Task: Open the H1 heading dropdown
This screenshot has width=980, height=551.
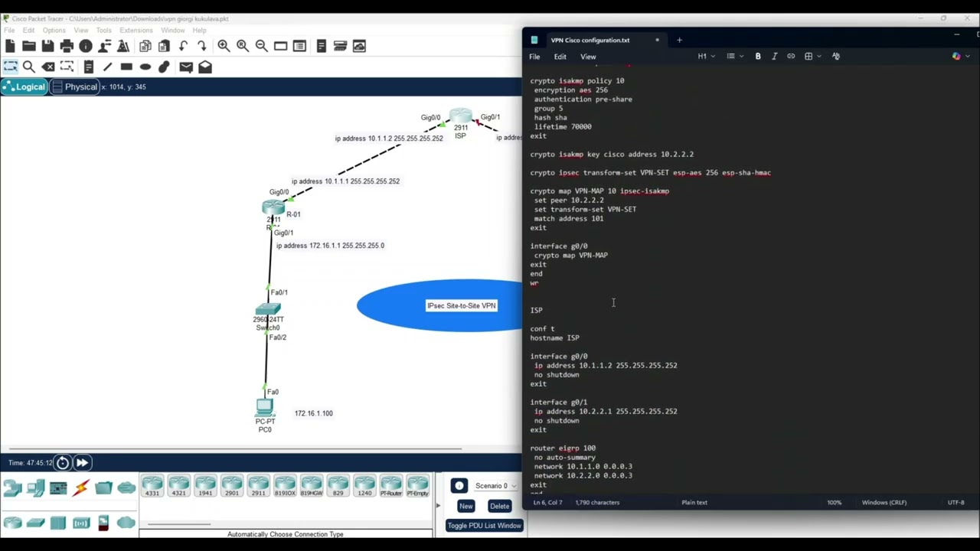Action: 706,56
